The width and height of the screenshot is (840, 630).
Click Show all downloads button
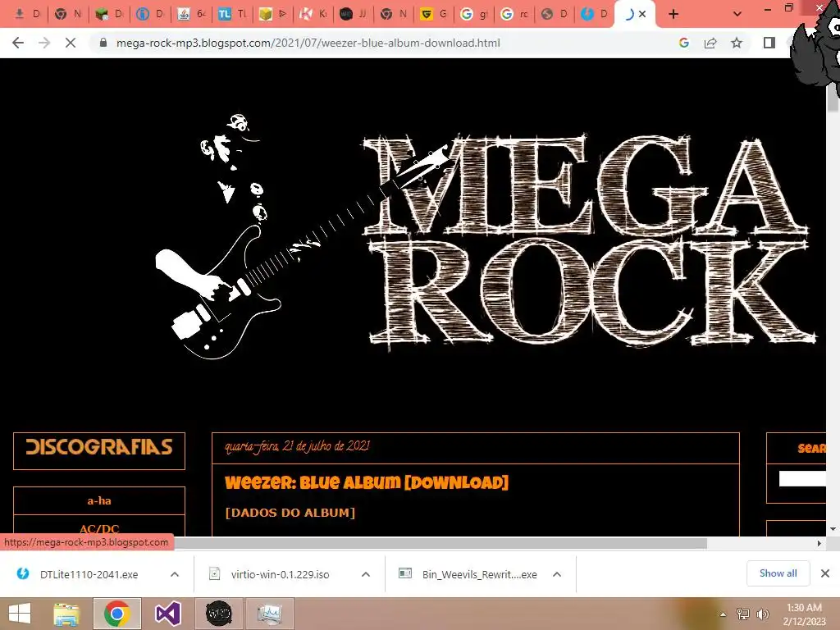778,573
